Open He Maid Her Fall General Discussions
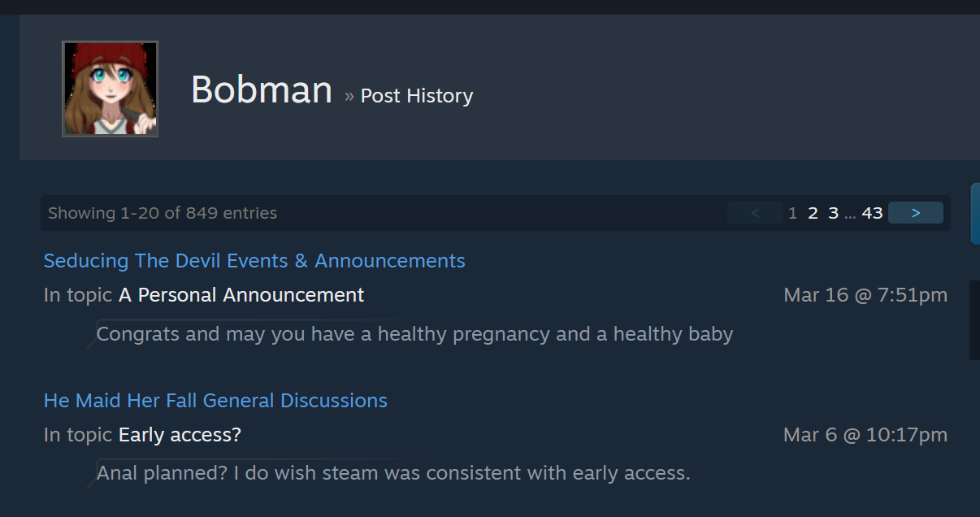The image size is (980, 517). (x=215, y=401)
